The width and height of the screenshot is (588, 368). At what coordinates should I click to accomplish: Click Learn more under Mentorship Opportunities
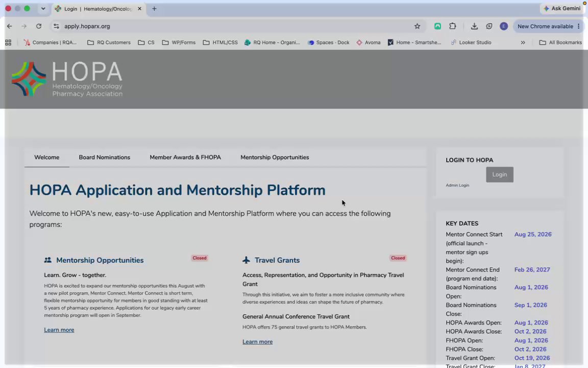tap(59, 330)
